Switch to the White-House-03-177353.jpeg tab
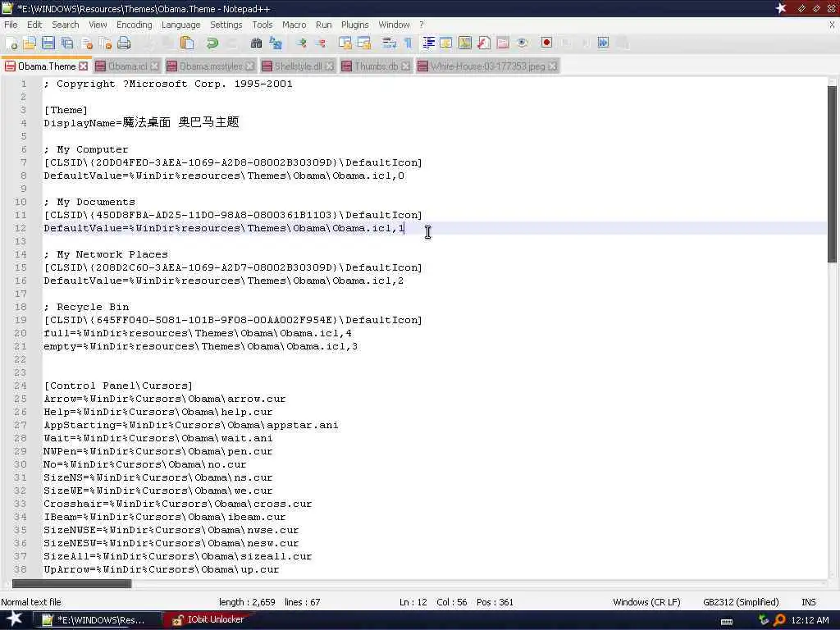The height and width of the screenshot is (630, 840). click(487, 66)
